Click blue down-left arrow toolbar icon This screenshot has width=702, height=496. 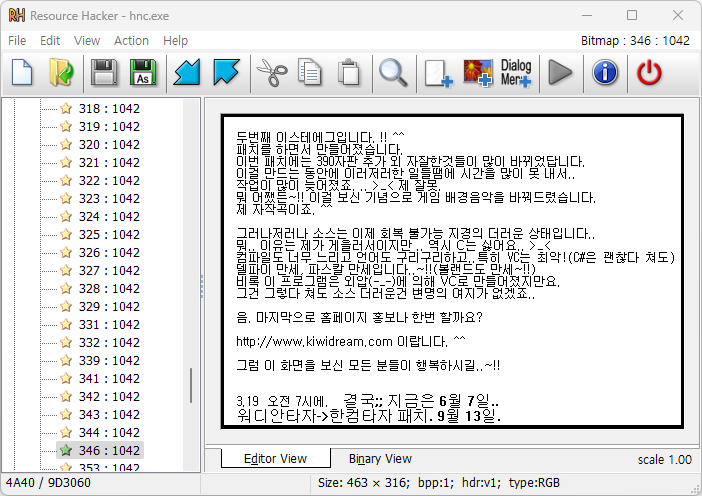[x=187, y=73]
